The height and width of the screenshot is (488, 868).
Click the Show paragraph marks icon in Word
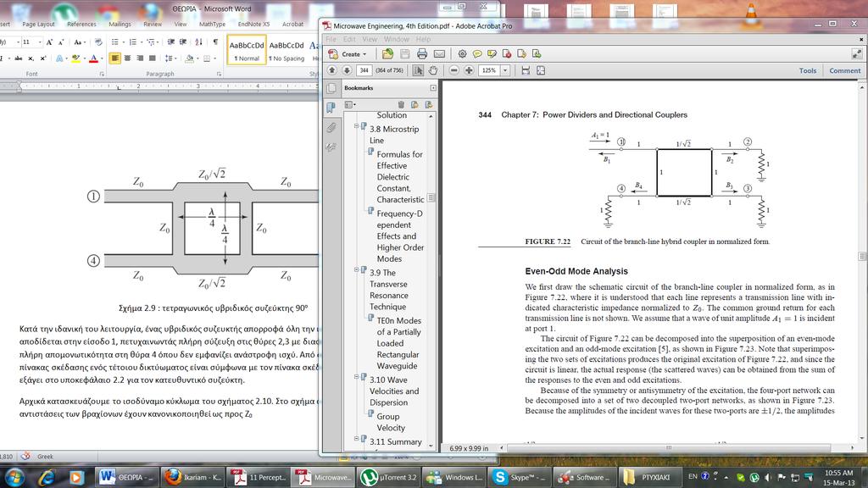[215, 42]
